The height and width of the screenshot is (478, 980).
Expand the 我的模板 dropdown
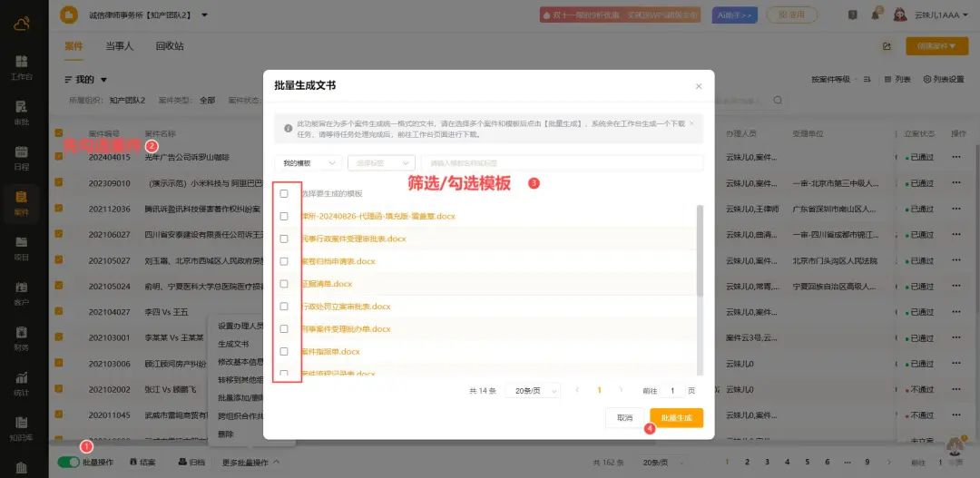click(308, 163)
